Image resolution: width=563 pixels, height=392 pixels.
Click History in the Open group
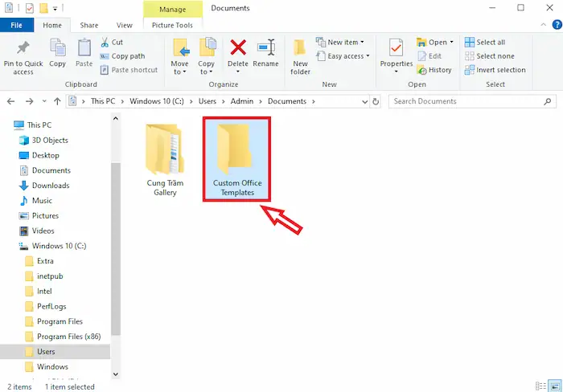click(434, 70)
